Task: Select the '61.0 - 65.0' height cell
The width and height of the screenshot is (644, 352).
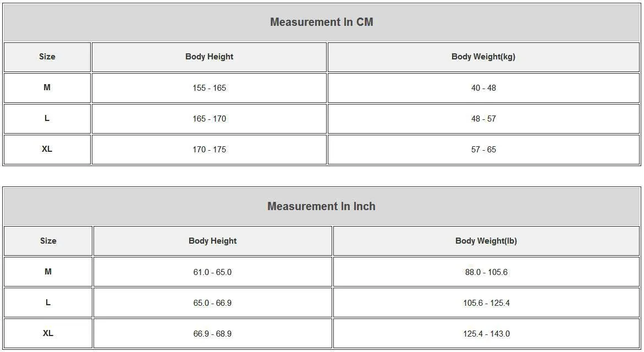Action: 212,272
